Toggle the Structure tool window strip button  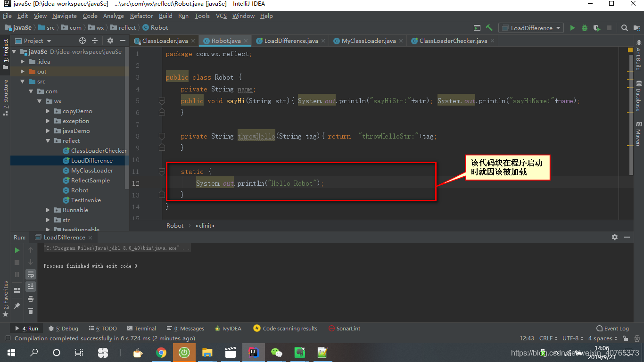pos(5,97)
